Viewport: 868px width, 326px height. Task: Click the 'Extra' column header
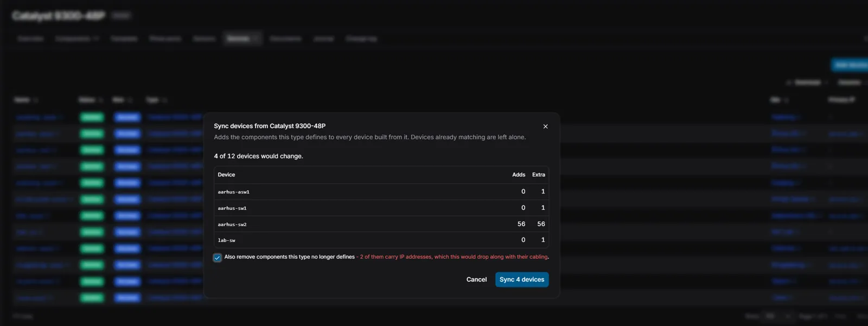(538, 174)
